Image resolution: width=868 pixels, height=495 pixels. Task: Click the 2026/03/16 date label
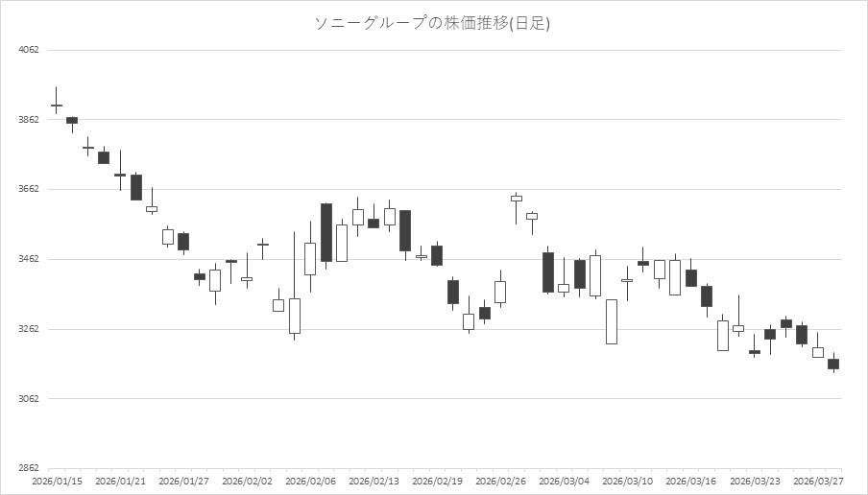click(x=691, y=482)
